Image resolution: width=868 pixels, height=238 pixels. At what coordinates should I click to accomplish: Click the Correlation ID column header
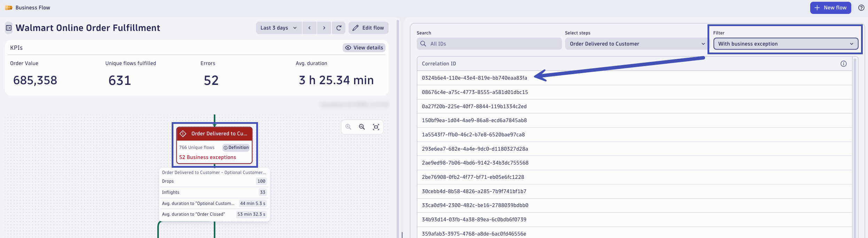pyautogui.click(x=439, y=64)
